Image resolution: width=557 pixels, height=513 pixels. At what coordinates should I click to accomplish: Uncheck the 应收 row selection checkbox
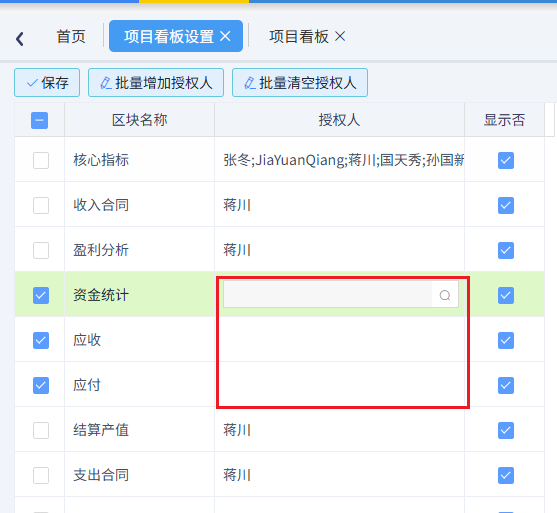41,340
